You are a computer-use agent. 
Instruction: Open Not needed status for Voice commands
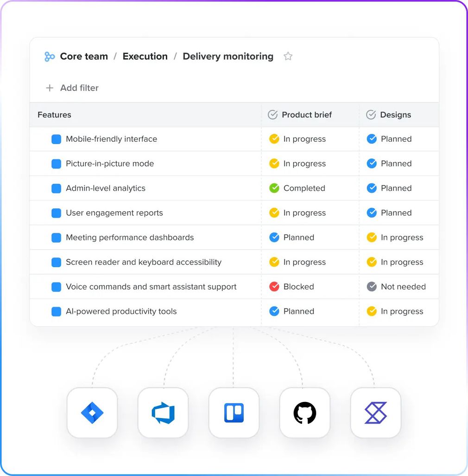[x=403, y=287]
